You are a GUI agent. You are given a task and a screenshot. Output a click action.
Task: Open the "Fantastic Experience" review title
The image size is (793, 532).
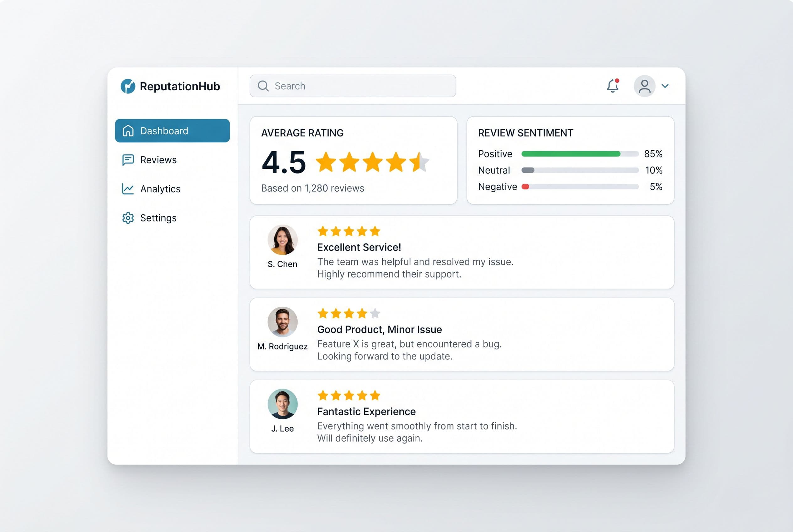[366, 412]
